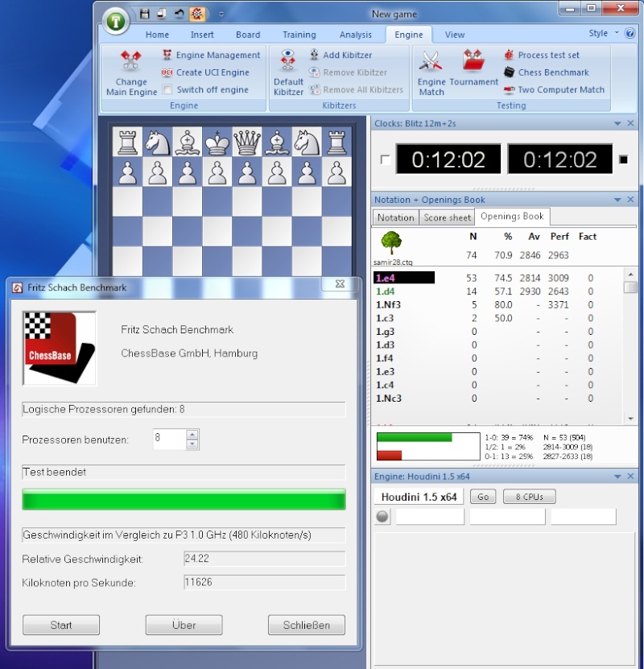Click the green 1-0 result statistics bar
This screenshot has height=669, width=644.
click(x=414, y=437)
